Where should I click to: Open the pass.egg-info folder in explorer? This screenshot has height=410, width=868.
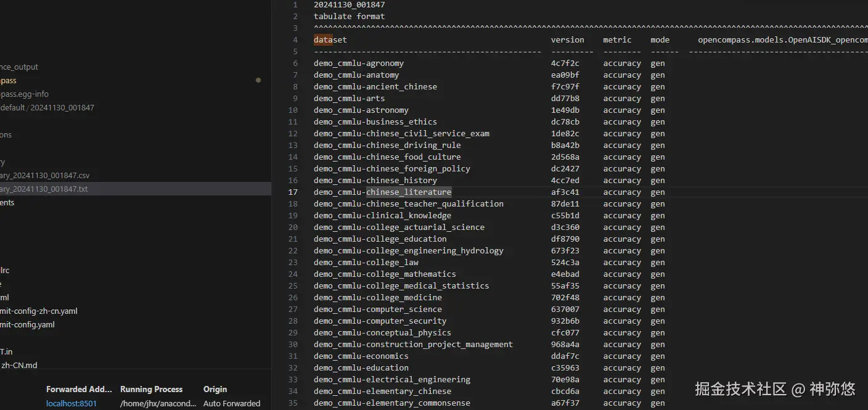click(24, 94)
